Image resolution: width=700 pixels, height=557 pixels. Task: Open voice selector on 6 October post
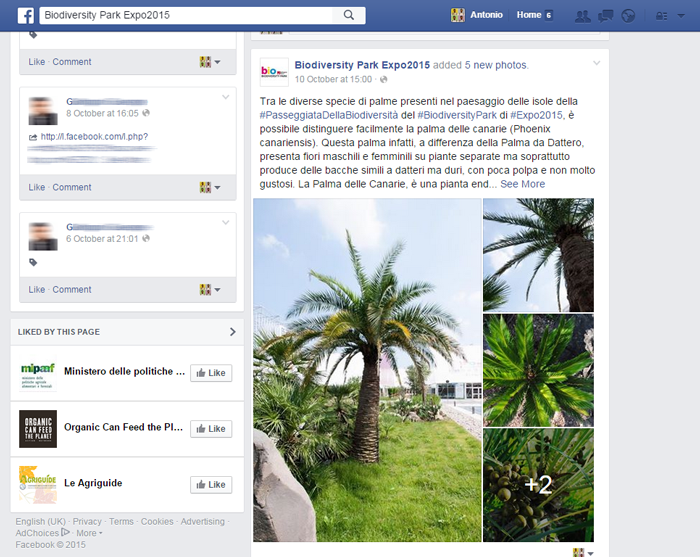[x=210, y=290]
